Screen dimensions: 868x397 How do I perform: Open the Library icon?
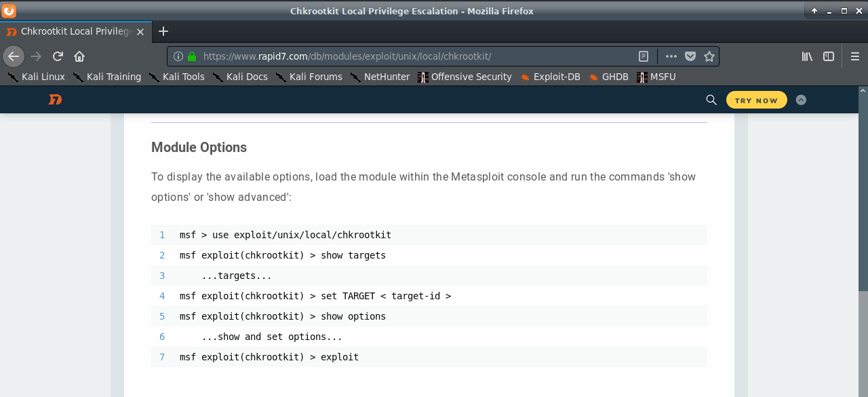807,56
